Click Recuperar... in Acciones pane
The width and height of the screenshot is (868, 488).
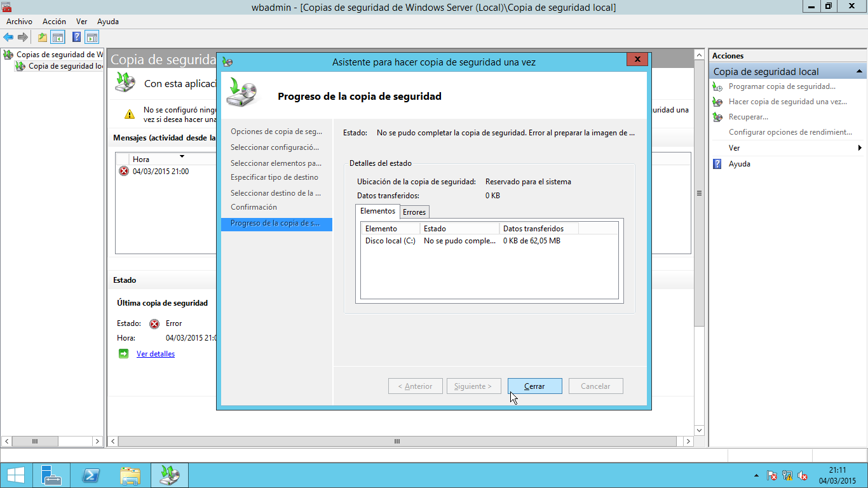[749, 117]
